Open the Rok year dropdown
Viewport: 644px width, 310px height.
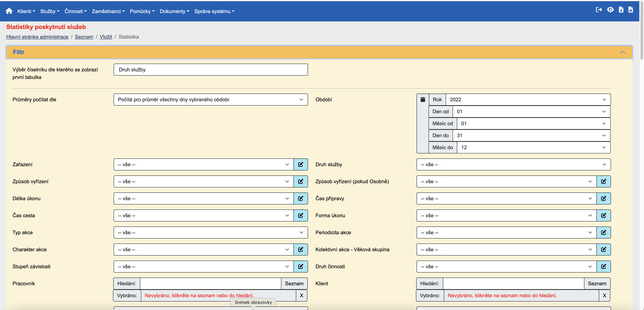click(528, 100)
